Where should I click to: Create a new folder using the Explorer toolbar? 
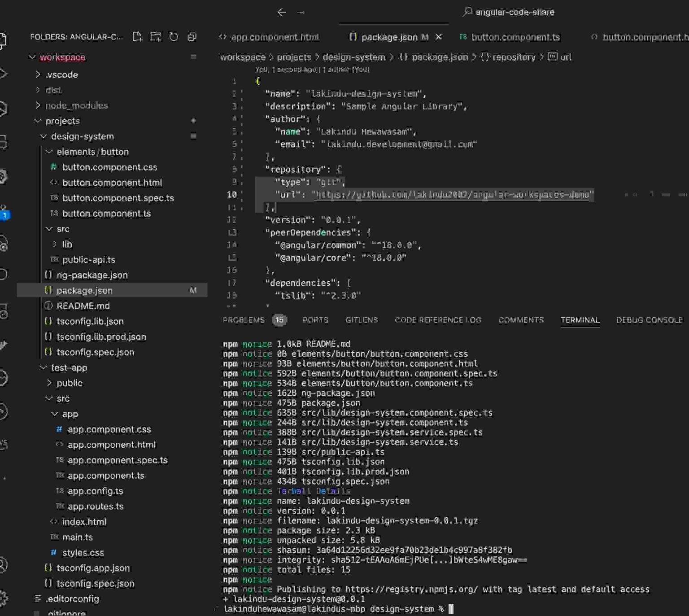[x=156, y=37]
